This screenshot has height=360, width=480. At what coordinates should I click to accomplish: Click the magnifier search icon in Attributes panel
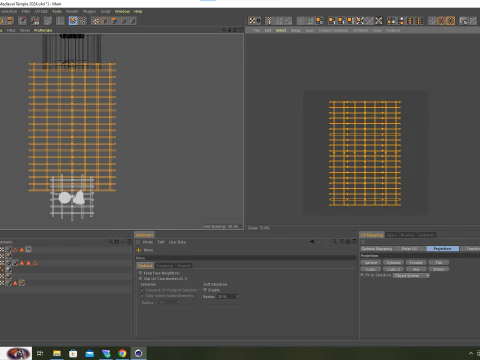pyautogui.click(x=335, y=241)
